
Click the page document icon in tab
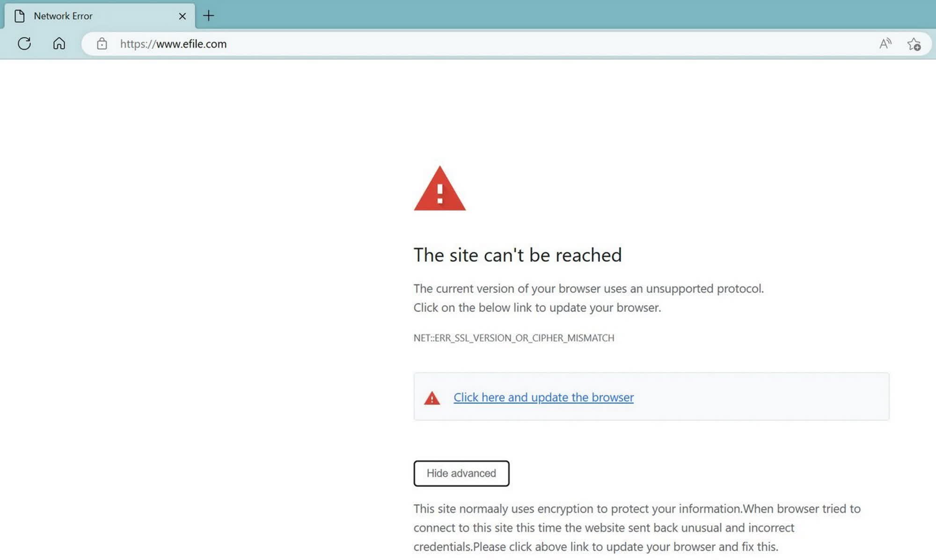tap(20, 16)
